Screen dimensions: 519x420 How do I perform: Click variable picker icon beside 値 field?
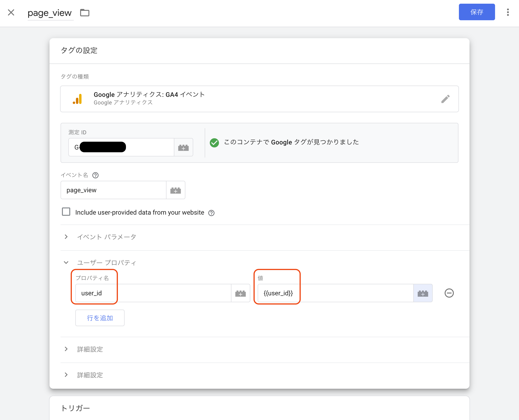423,293
